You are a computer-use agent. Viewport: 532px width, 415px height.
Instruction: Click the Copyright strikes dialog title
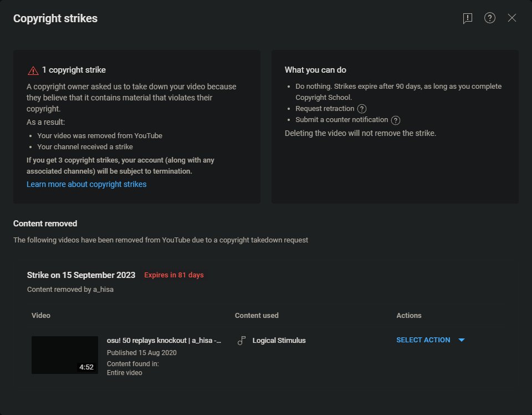coord(55,18)
